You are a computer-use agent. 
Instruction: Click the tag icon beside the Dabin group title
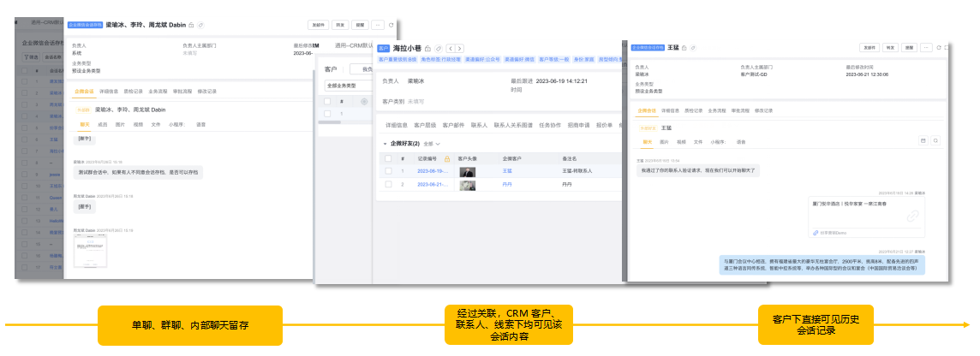coord(200,25)
